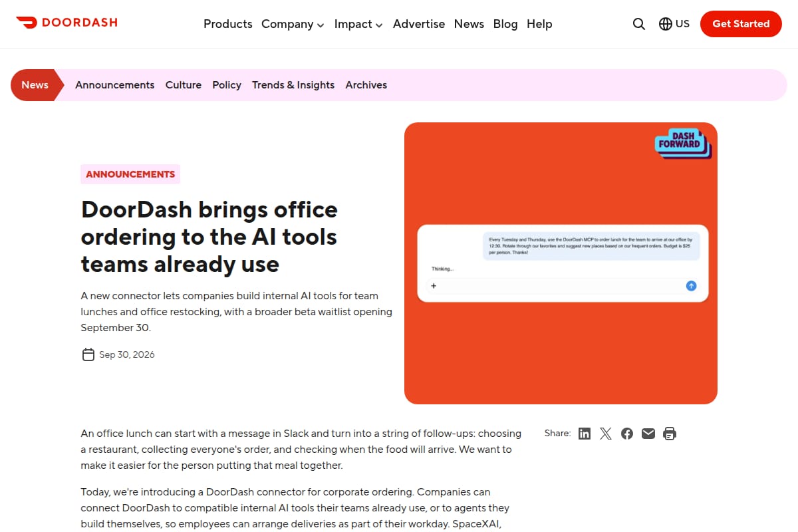The image size is (798, 532).
Task: Expand the Company dropdown menu
Action: [293, 24]
